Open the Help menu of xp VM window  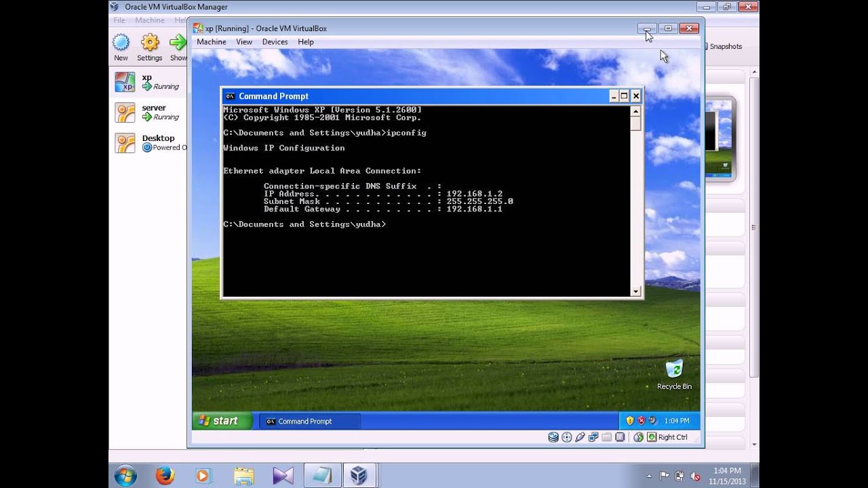[306, 42]
